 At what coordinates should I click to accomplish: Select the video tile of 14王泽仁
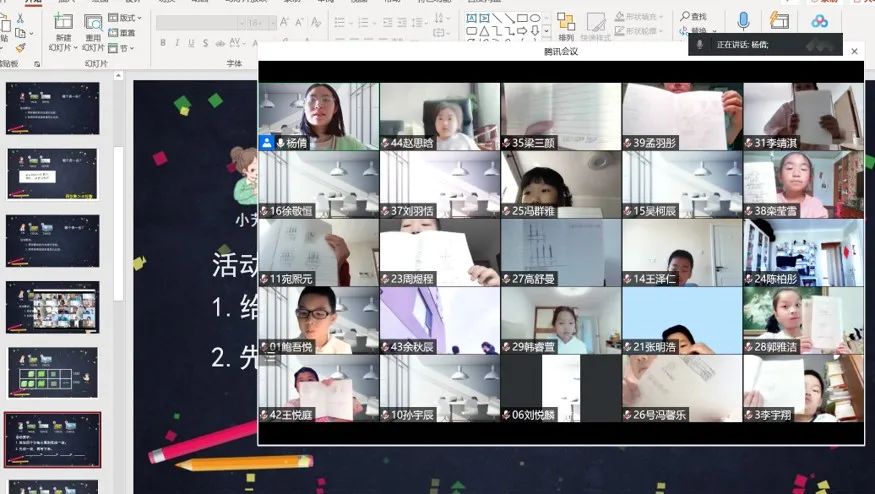(x=682, y=253)
